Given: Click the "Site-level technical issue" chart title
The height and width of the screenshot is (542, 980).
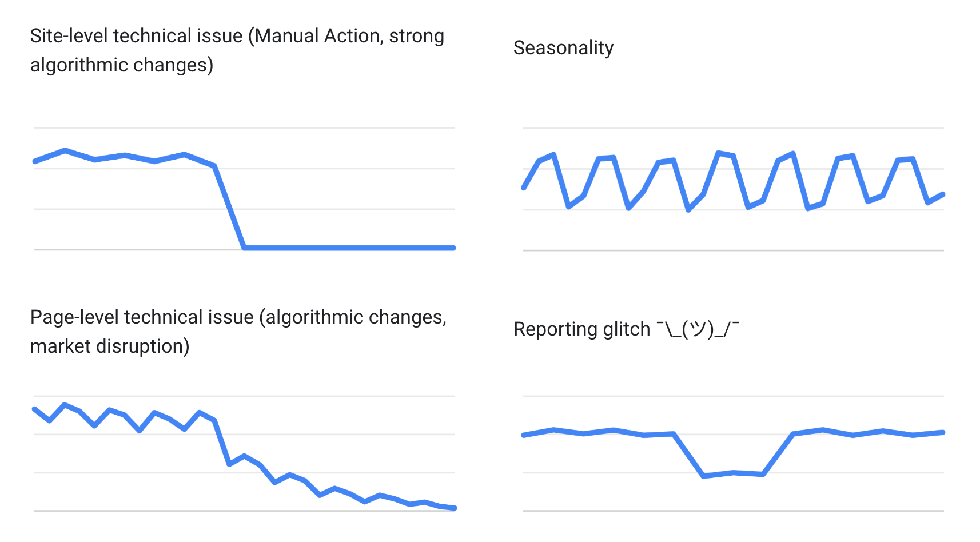Looking at the screenshot, I should [x=136, y=36].
